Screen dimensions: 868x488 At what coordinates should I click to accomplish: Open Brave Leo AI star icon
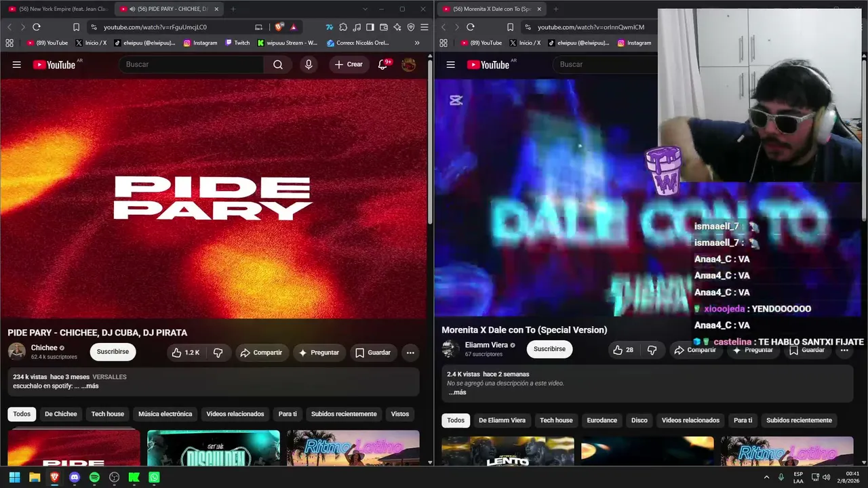tap(397, 27)
